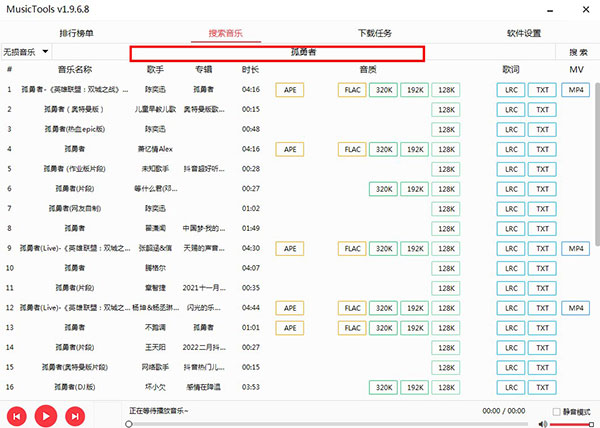The image size is (600, 428).
Task: Enable the 静音模式 mute checkbox
Action: 557,411
